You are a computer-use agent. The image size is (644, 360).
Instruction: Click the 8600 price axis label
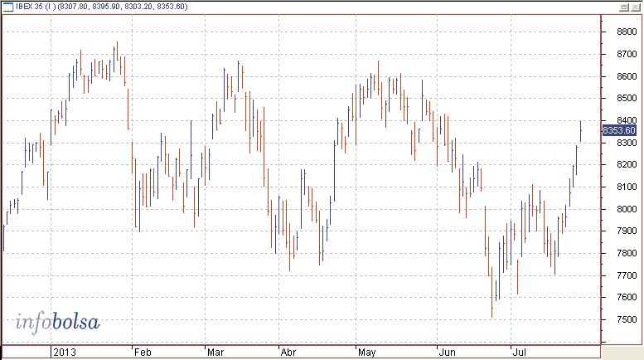627,76
